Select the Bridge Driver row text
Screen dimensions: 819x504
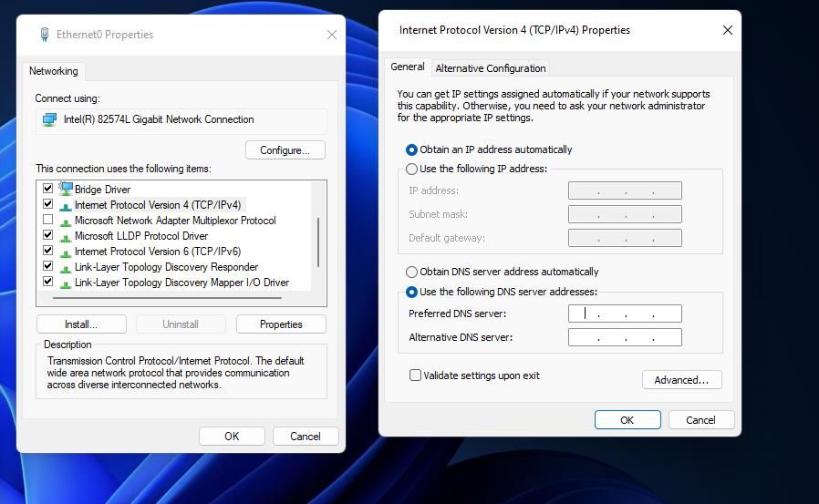[102, 190]
